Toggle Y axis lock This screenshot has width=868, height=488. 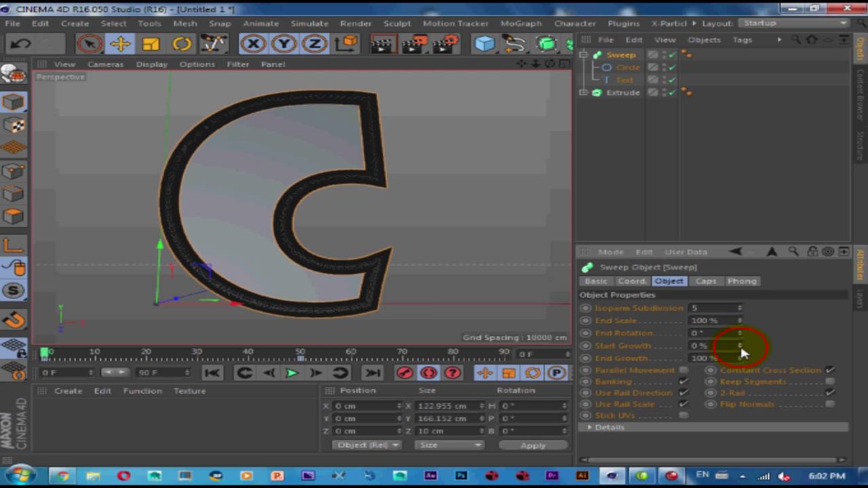pos(284,44)
